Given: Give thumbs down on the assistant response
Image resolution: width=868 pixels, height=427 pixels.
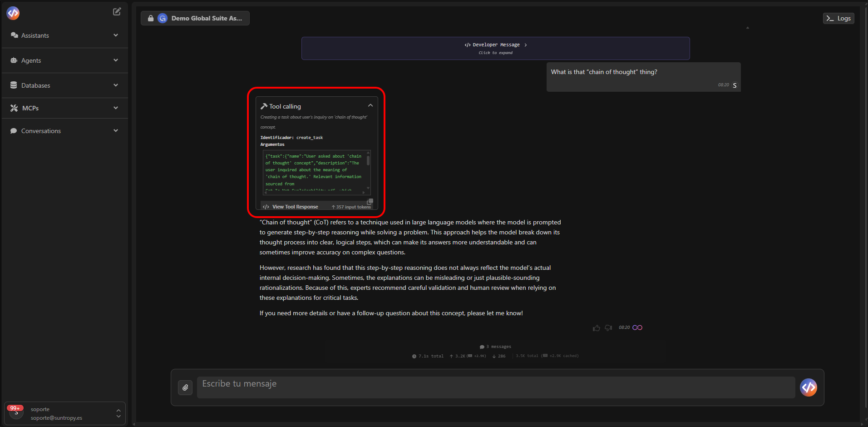Looking at the screenshot, I should click(608, 328).
